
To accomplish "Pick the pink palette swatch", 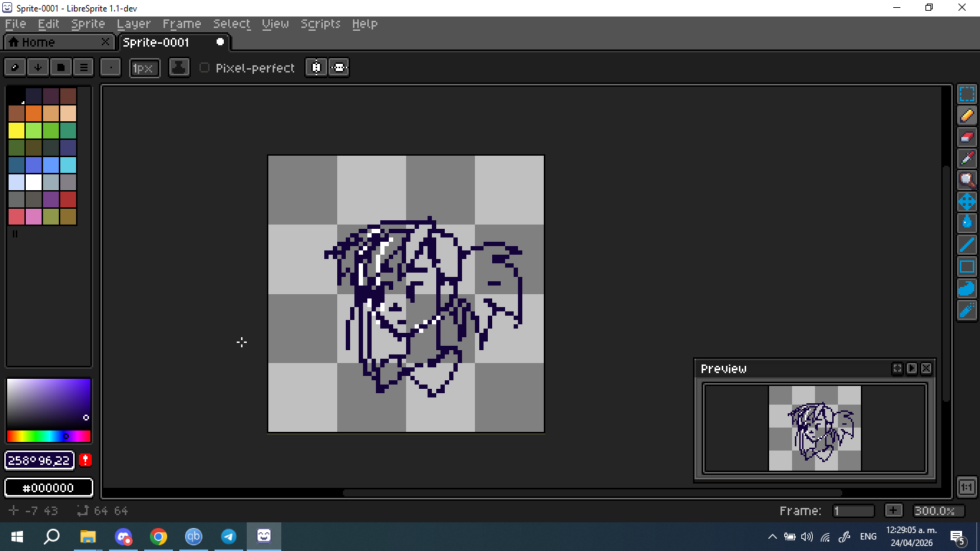I will pyautogui.click(x=34, y=217).
